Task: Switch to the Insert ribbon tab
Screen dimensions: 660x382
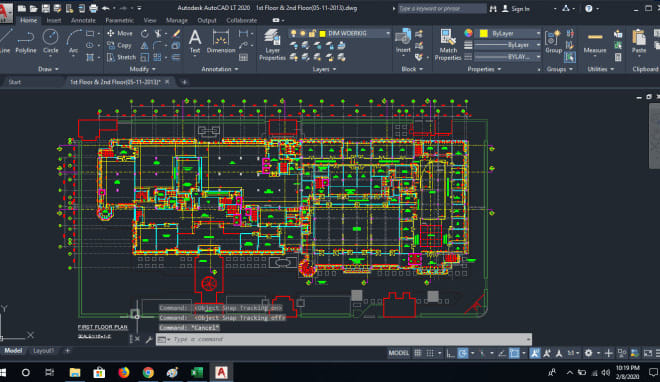Action: click(53, 20)
